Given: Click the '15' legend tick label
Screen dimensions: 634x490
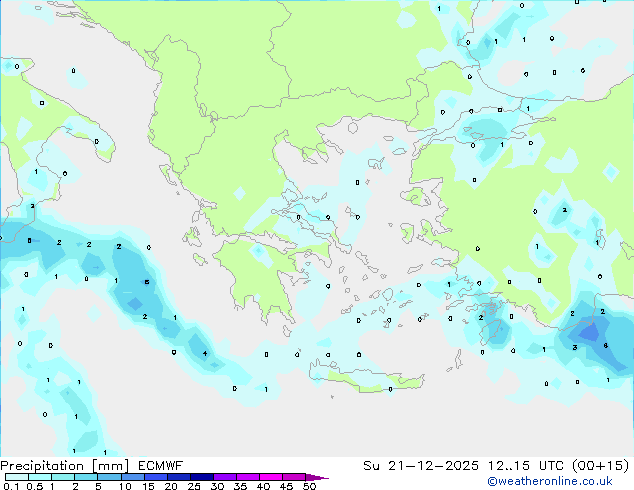Looking at the screenshot, I should pos(148,486).
